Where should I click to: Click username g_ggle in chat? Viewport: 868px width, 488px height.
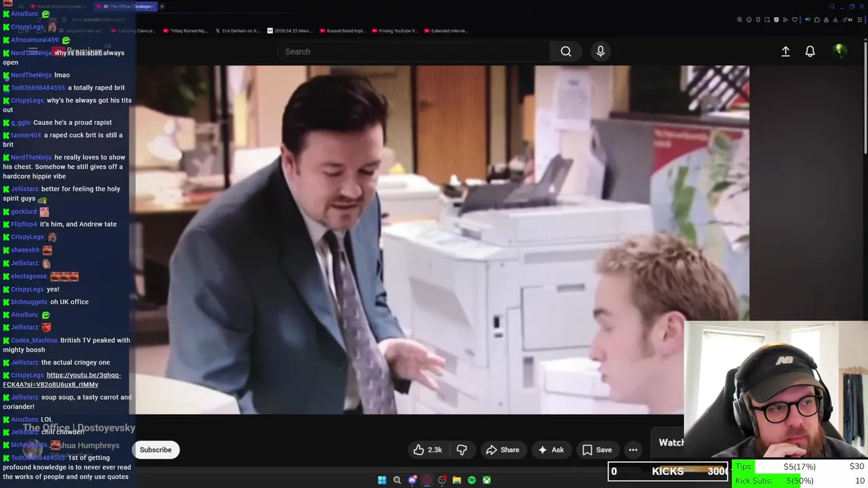point(20,123)
